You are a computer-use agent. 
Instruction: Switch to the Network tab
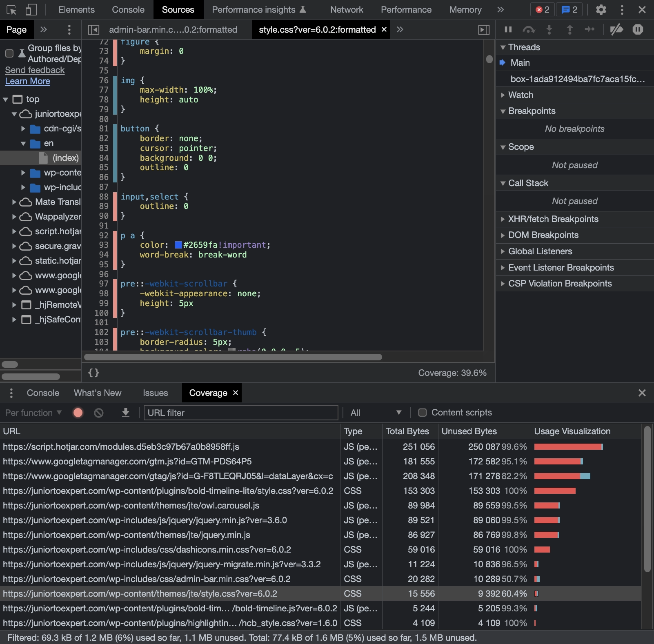(347, 9)
